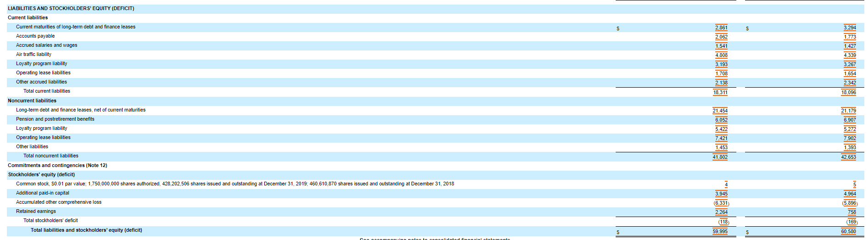This screenshot has height=240, width=868.
Task: Click the 'Other accrued liabilities' label
Action: (x=41, y=82)
